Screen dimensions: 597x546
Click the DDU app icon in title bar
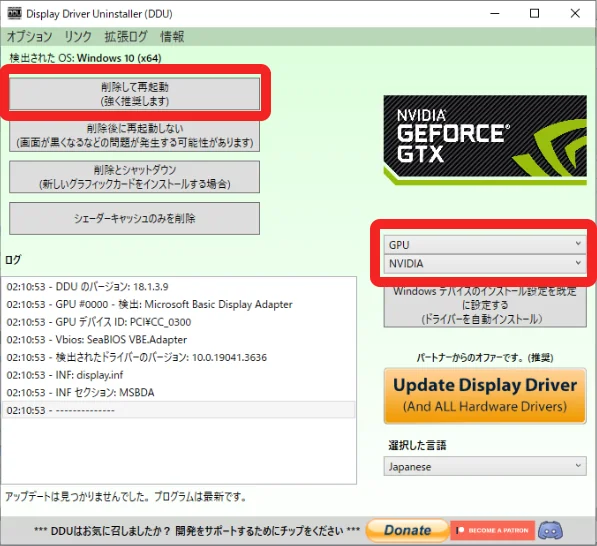[14, 13]
